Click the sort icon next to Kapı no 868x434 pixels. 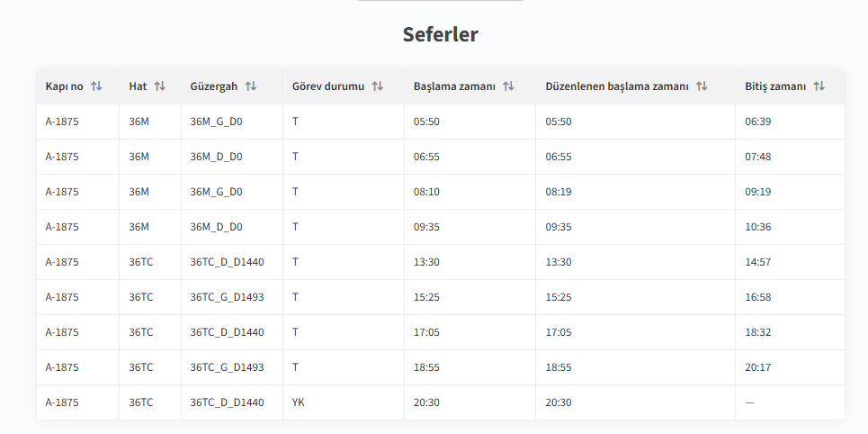96,86
